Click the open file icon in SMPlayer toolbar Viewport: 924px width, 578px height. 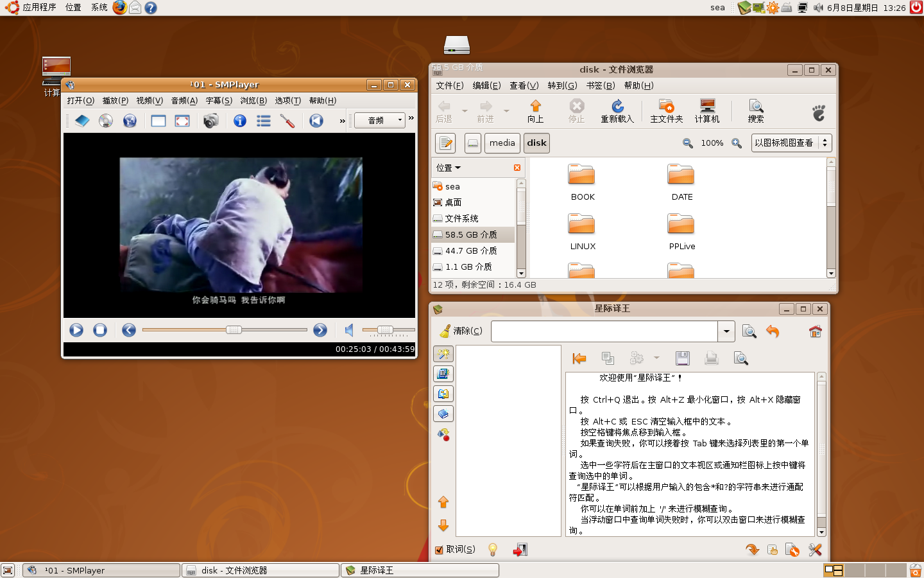tap(82, 121)
